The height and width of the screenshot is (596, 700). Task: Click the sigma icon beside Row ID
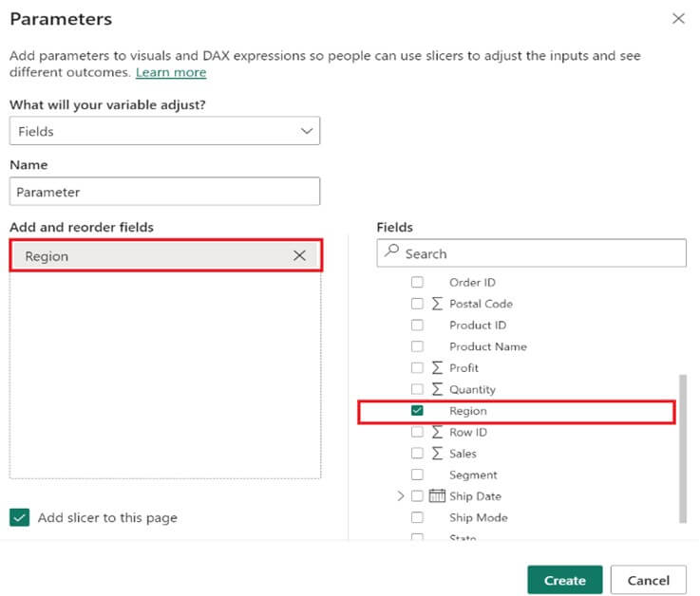[x=437, y=432]
